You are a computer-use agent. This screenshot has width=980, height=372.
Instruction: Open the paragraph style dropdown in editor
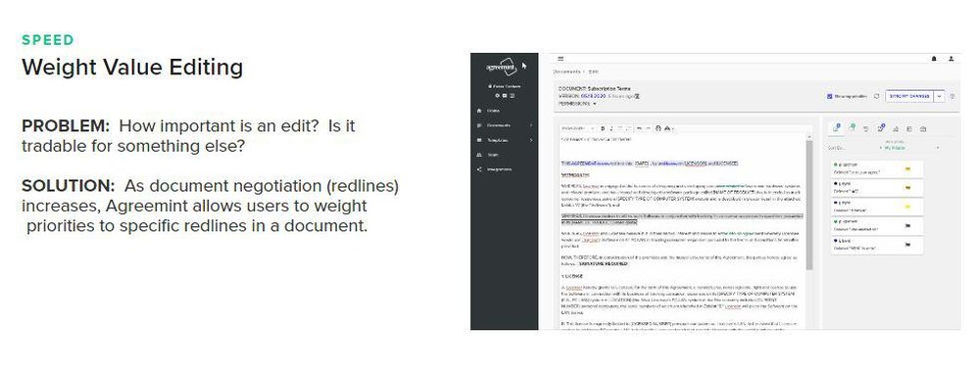[x=578, y=128]
